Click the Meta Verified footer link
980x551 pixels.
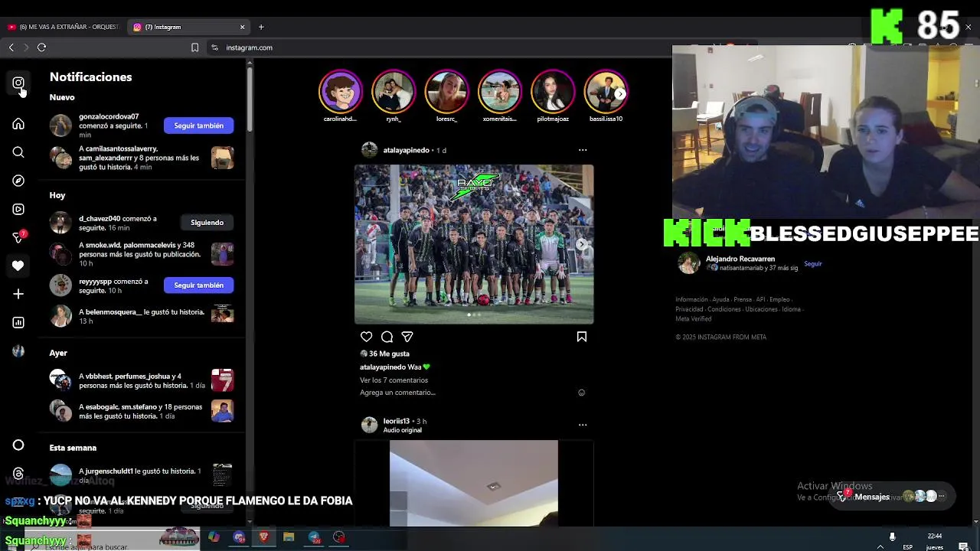693,319
